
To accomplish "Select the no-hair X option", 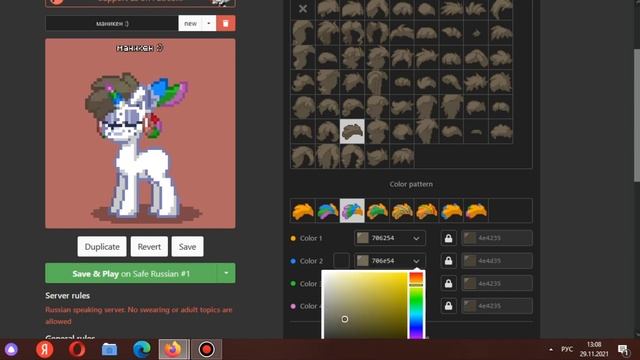I will [303, 9].
